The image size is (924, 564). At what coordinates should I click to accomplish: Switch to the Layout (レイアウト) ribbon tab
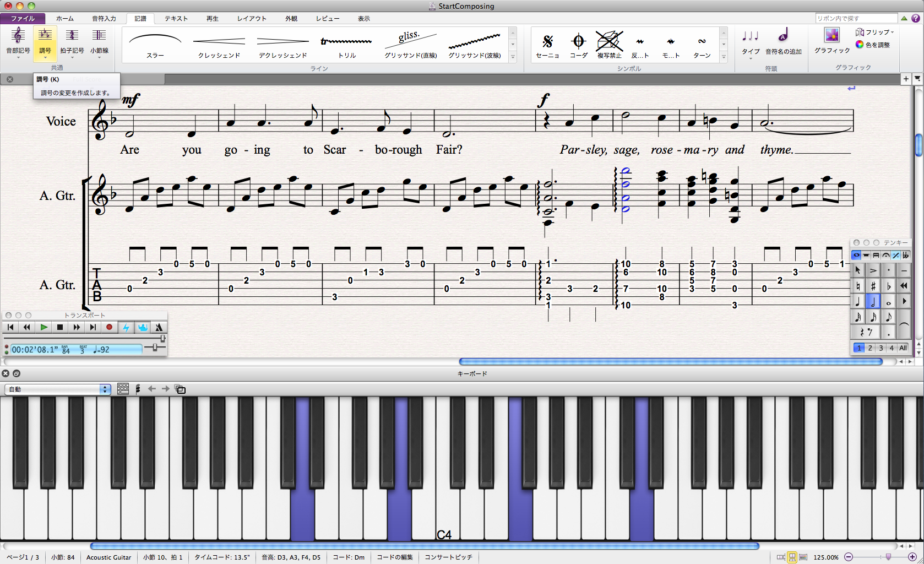252,18
